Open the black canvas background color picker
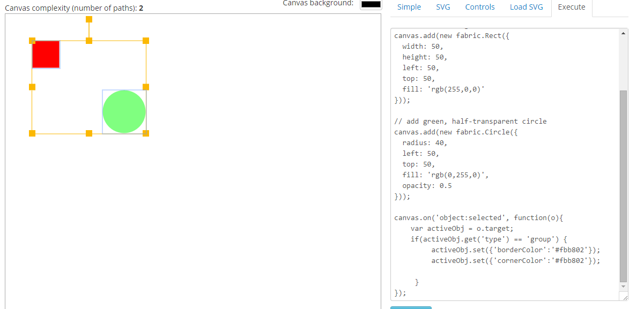Viewport: 644px width, 309px height. tap(371, 4)
